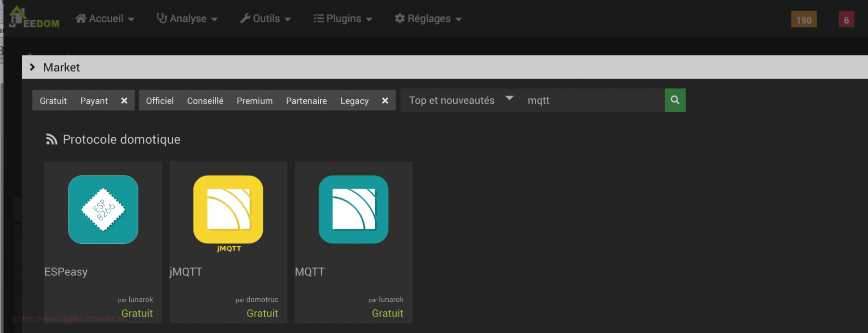Collapse the Market panel chevron
The image size is (868, 333).
point(32,67)
